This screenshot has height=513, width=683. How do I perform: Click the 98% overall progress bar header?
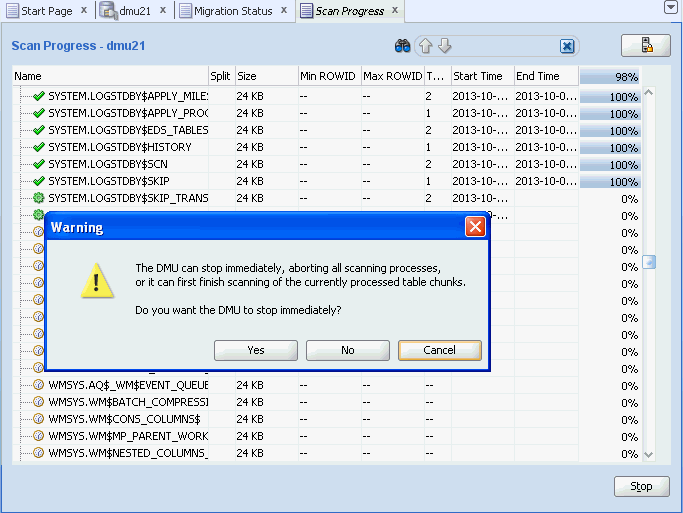(x=609, y=76)
